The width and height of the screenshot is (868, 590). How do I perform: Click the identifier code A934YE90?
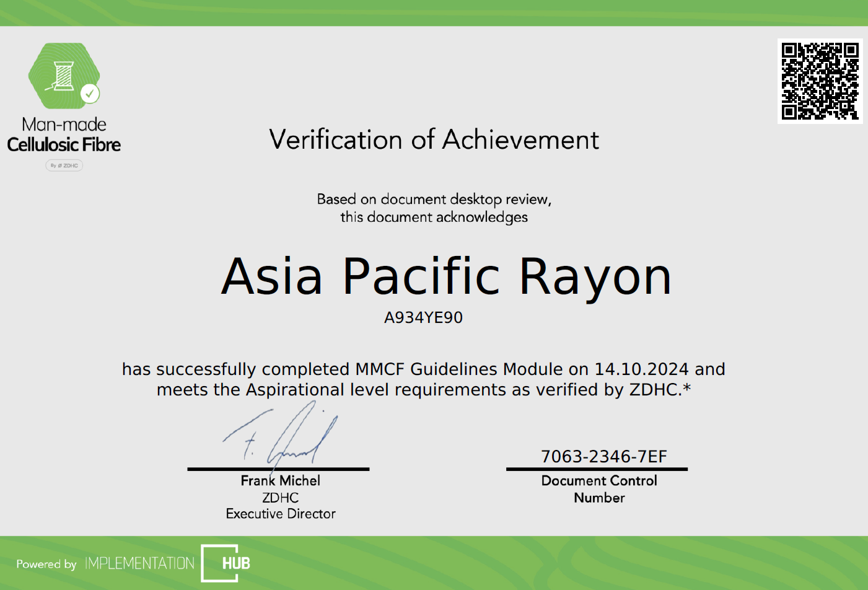(423, 320)
